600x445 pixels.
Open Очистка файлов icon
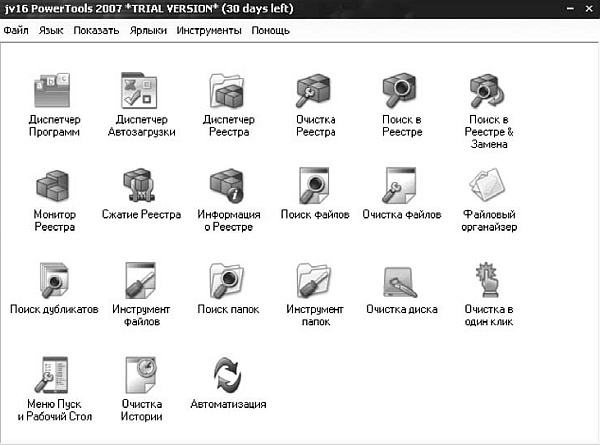(x=400, y=185)
